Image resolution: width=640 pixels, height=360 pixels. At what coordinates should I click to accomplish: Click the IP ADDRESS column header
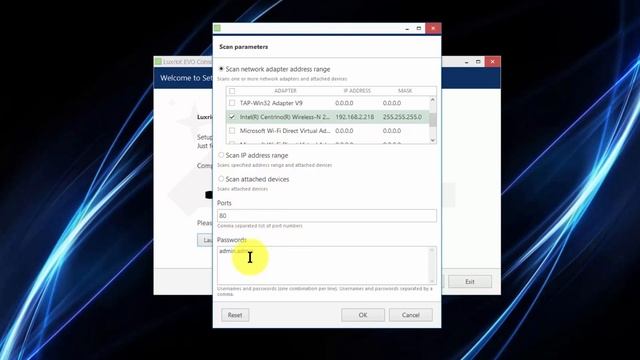pos(357,91)
